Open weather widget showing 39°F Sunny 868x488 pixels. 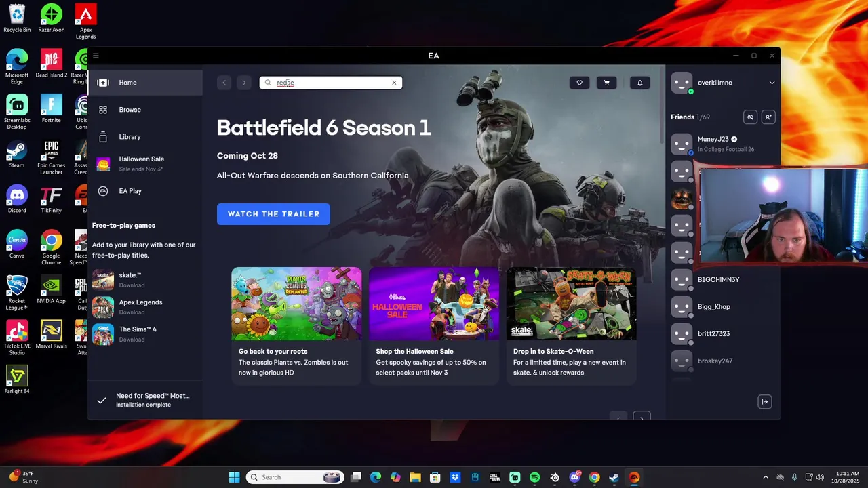pyautogui.click(x=24, y=477)
